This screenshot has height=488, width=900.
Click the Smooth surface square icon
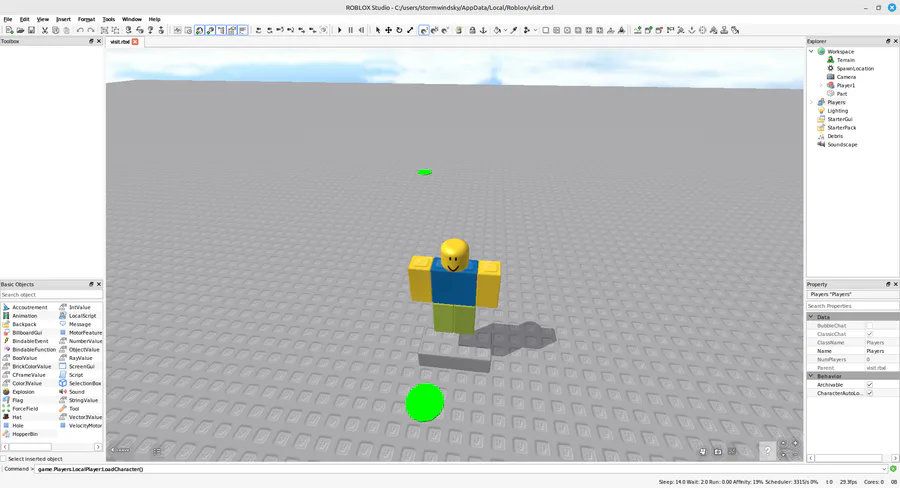click(545, 30)
